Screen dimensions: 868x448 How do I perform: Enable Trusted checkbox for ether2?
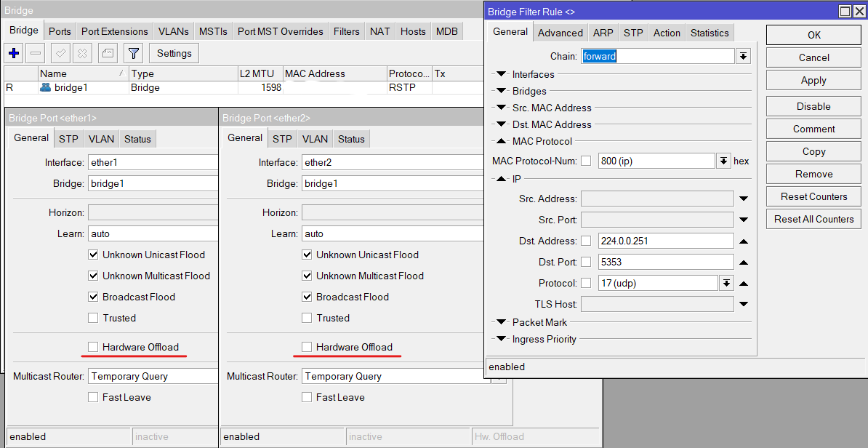click(307, 319)
